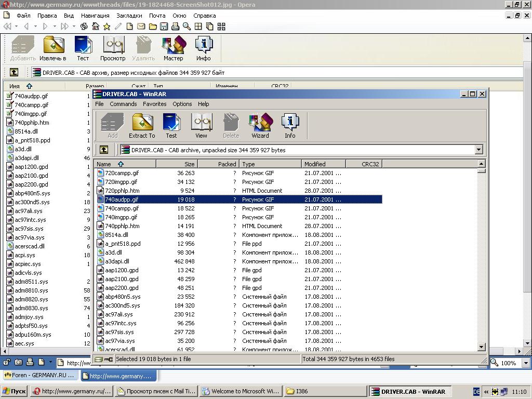
Task: Switch to I386 folder in taskbar
Action: pyautogui.click(x=325, y=391)
